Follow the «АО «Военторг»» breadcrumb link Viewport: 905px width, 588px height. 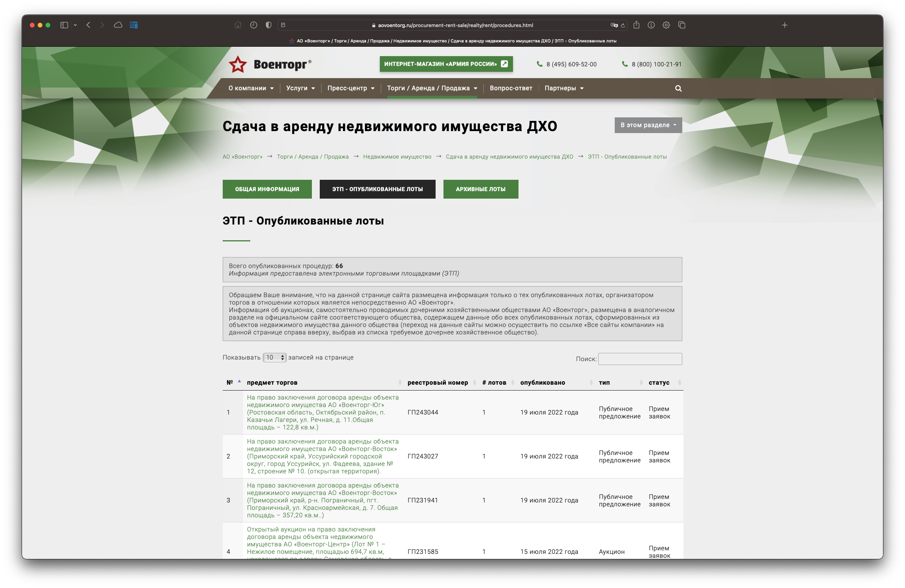(242, 157)
